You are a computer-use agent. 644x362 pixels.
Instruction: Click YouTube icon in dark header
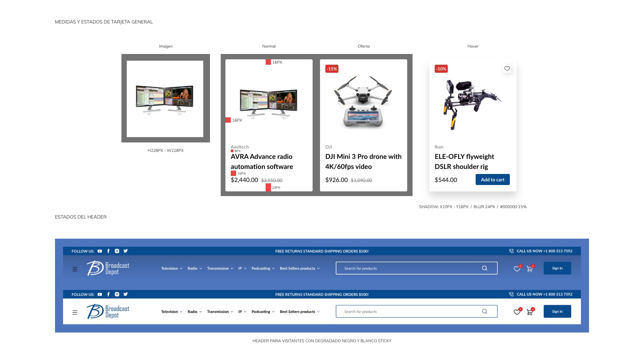click(x=100, y=251)
